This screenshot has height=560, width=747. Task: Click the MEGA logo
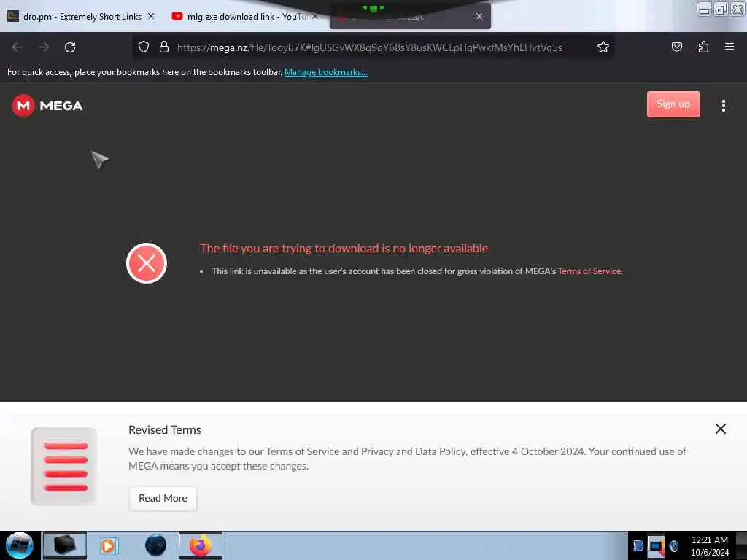(47, 105)
